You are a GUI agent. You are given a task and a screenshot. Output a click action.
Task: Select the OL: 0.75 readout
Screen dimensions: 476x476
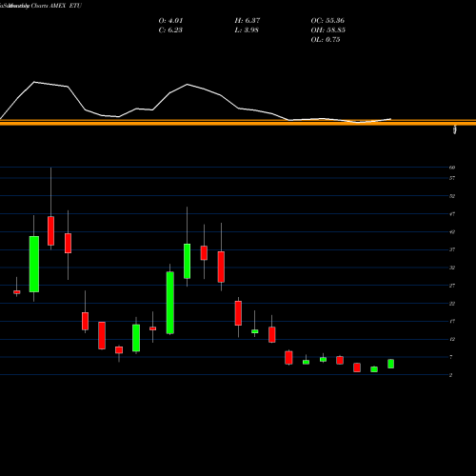[x=326, y=40]
